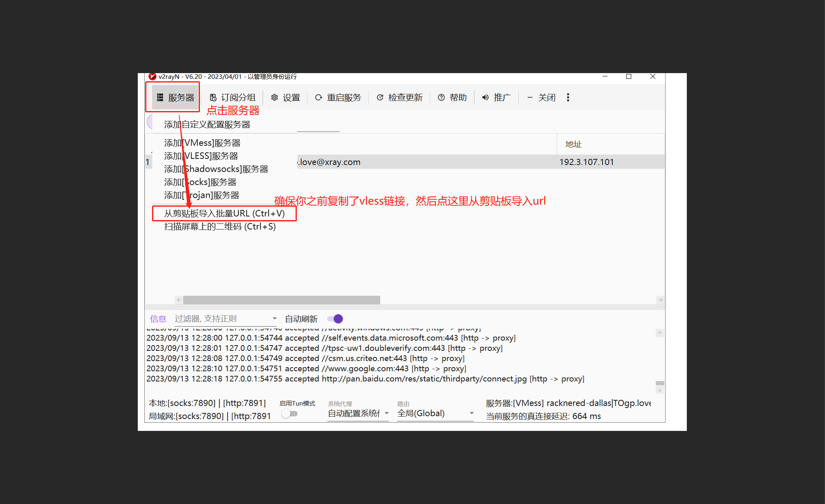Click the left arrow of horizontal scrollbar
The height and width of the screenshot is (504, 825).
point(179,300)
